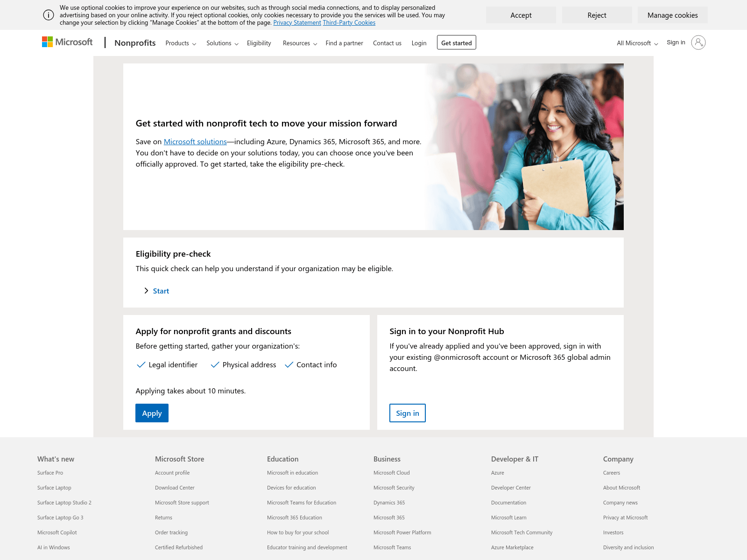Open Microsoft 365 Education link
This screenshot has width=747, height=560.
295,518
